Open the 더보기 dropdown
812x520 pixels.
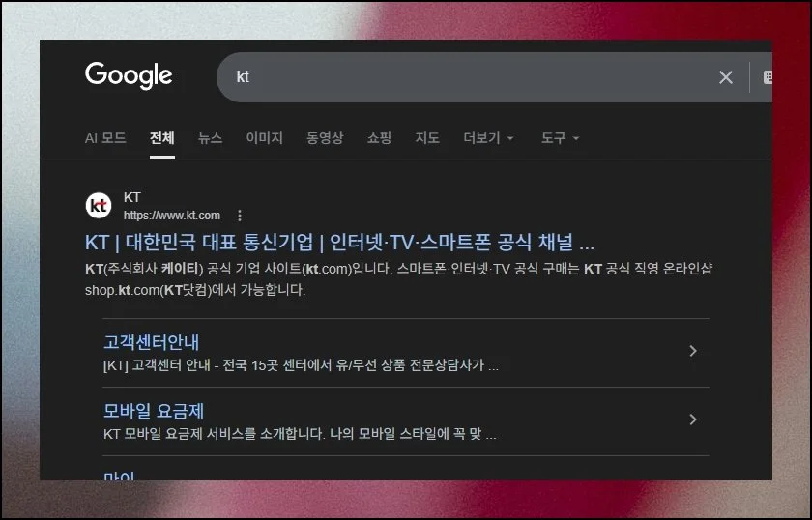488,138
